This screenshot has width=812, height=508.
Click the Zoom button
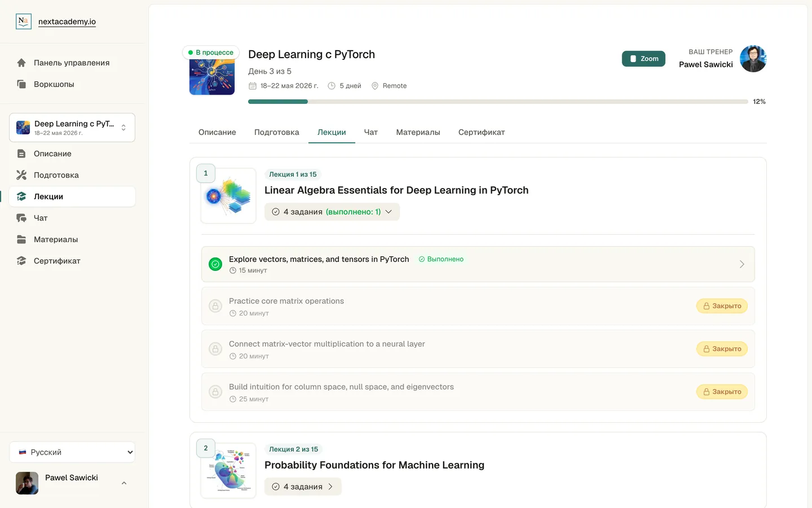coord(643,59)
